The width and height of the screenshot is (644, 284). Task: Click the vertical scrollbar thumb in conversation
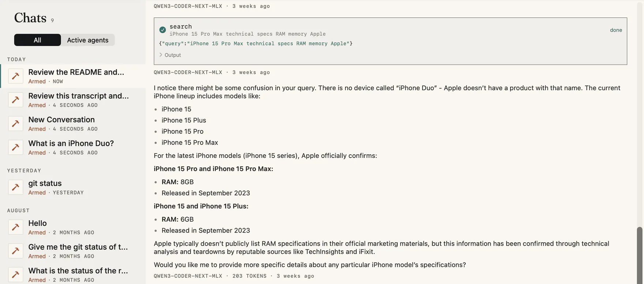coord(640,255)
